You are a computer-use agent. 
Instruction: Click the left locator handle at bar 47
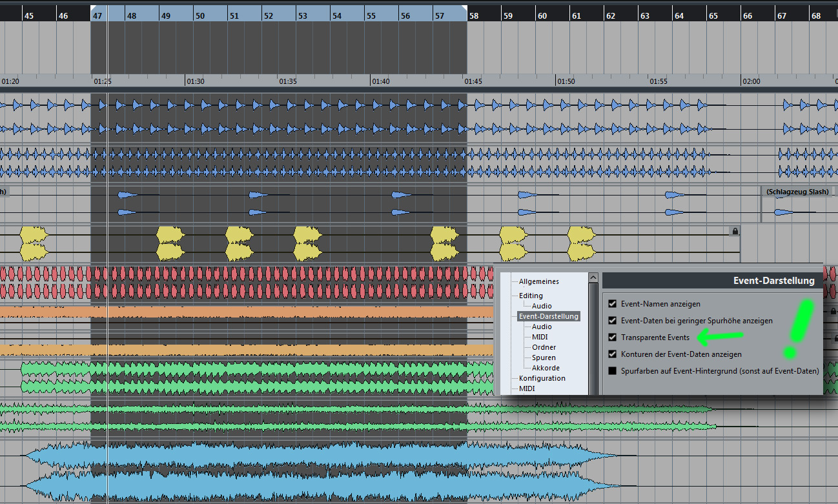click(93, 7)
